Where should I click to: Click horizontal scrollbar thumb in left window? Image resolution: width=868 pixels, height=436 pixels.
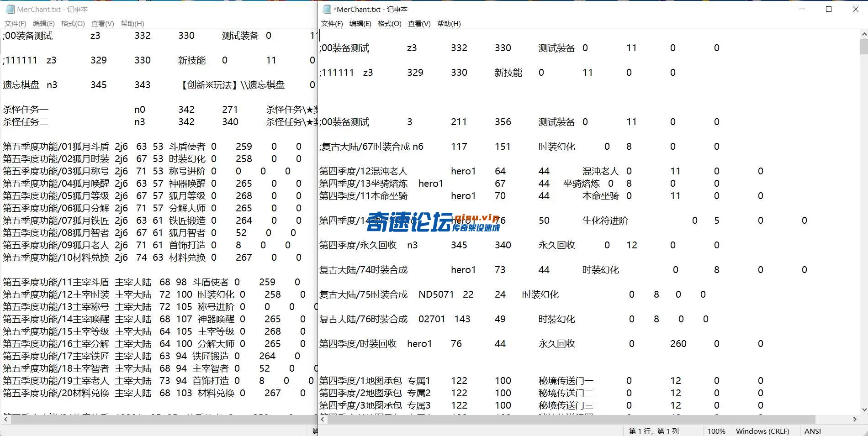pos(164,419)
